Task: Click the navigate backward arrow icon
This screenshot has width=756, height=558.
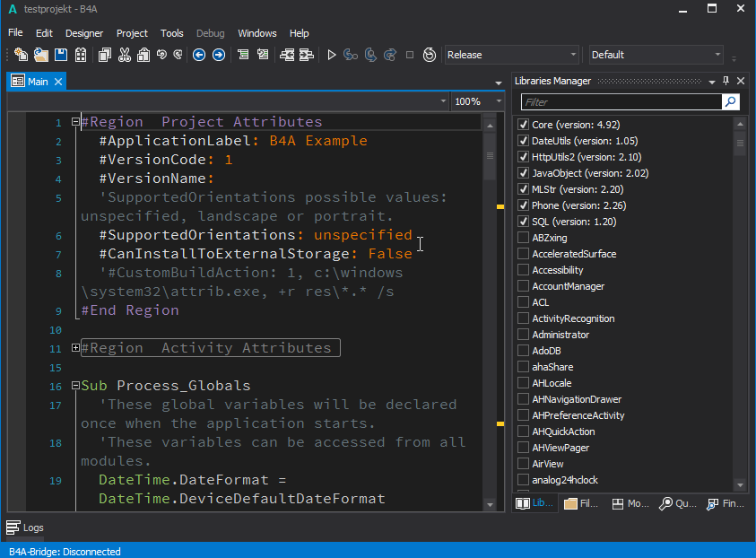Action: pyautogui.click(x=199, y=55)
